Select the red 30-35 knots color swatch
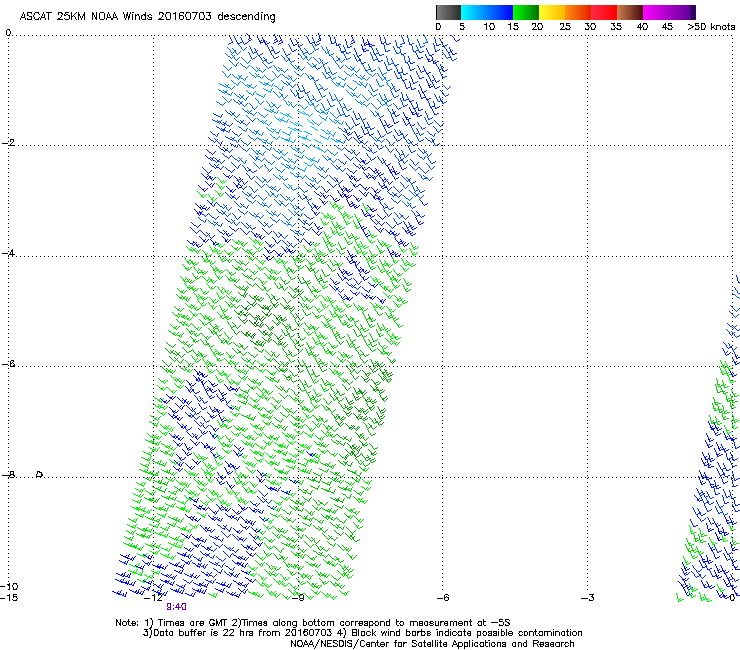The width and height of the screenshot is (740, 650). [x=604, y=12]
